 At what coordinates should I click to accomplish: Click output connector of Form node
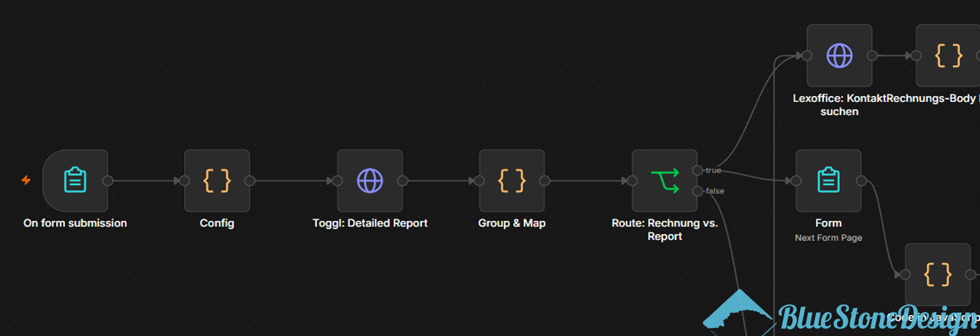click(x=861, y=181)
